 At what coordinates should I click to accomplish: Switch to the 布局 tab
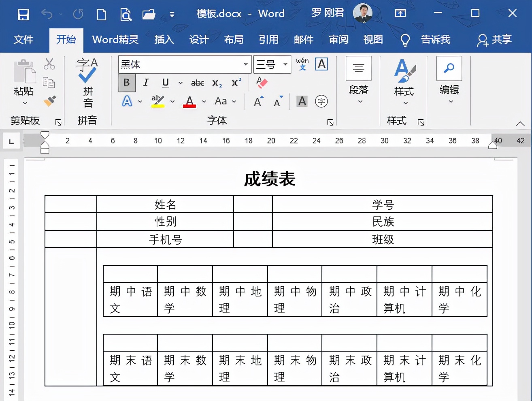click(234, 39)
